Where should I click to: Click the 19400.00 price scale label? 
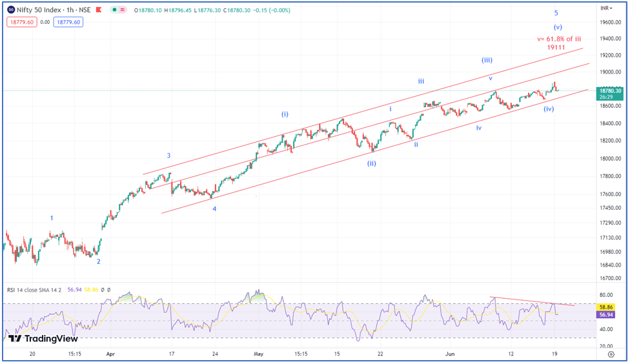click(610, 39)
